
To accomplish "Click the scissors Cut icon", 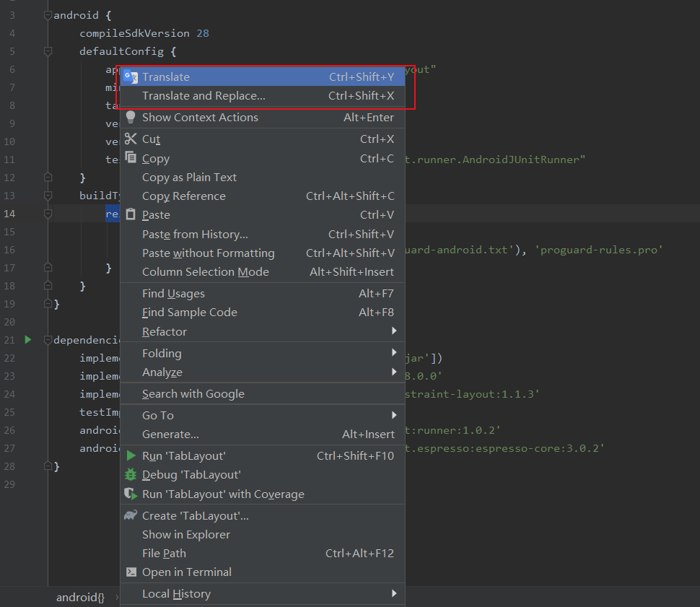I will click(131, 139).
